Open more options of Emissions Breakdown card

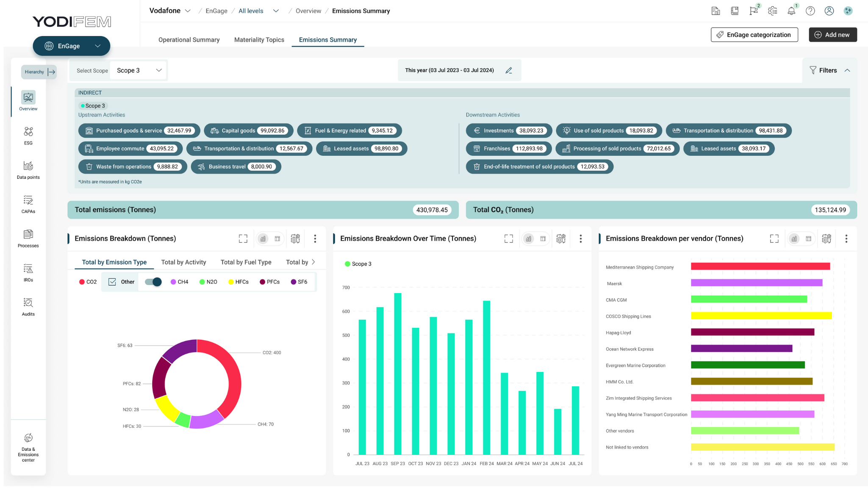tap(315, 239)
